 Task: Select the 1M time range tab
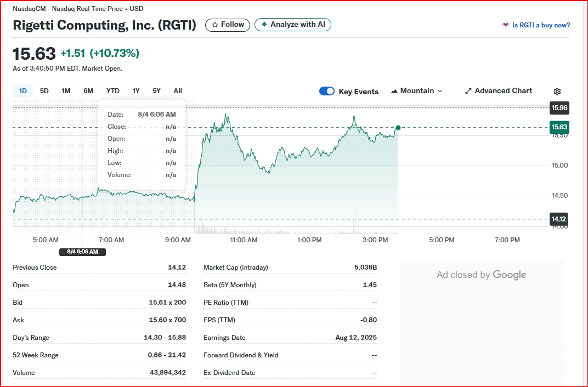pyautogui.click(x=66, y=90)
